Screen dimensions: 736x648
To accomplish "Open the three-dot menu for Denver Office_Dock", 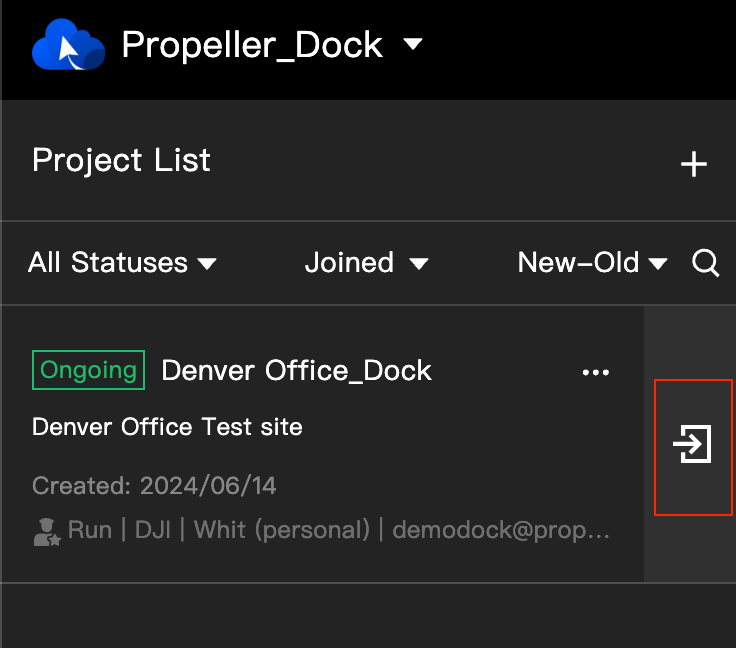I will 596,373.
